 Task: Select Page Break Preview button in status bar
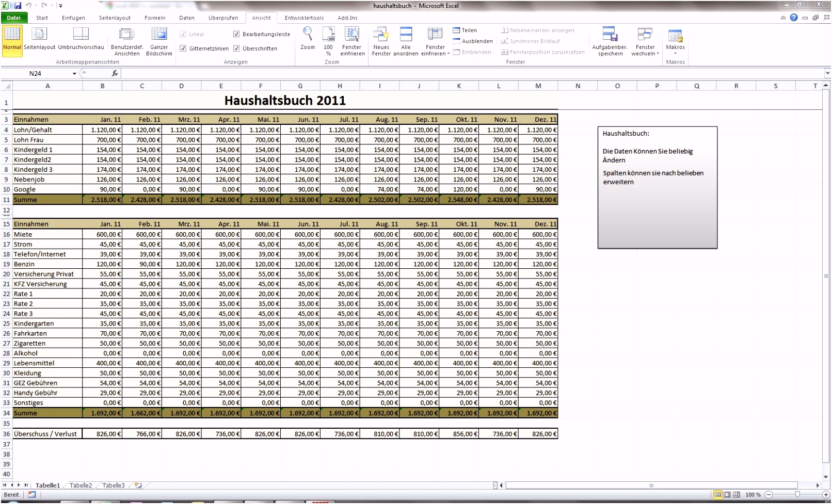click(x=737, y=495)
